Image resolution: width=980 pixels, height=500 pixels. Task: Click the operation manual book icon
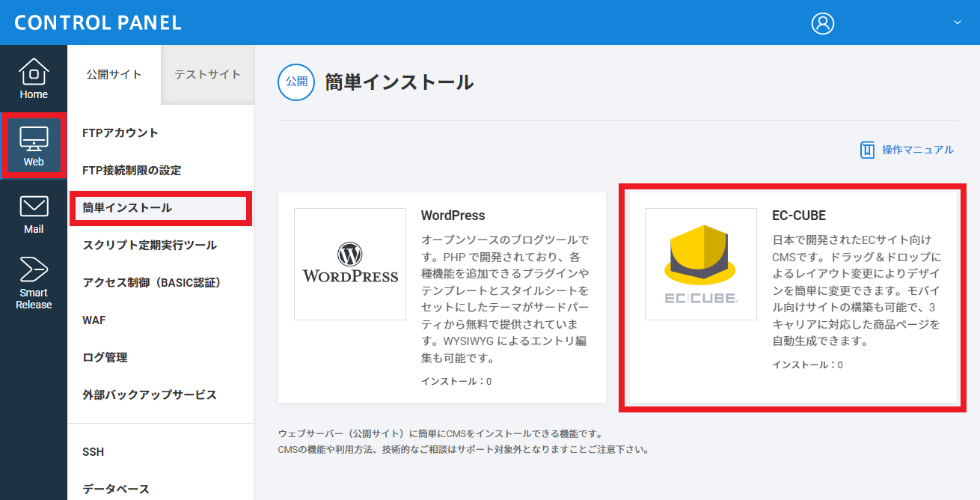[867, 150]
